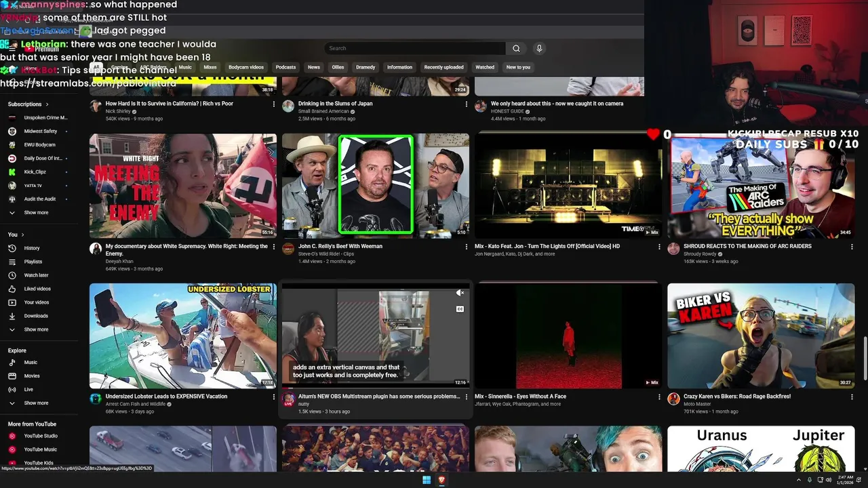The image size is (868, 488).
Task: Open the Unspoken Crime subscription channel
Action: pyautogui.click(x=45, y=118)
